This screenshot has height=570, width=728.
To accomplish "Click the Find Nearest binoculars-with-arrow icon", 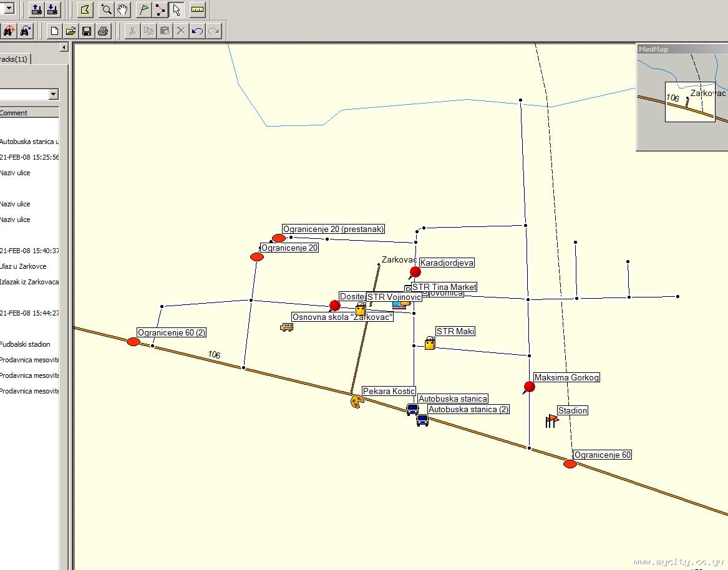I will [25, 31].
